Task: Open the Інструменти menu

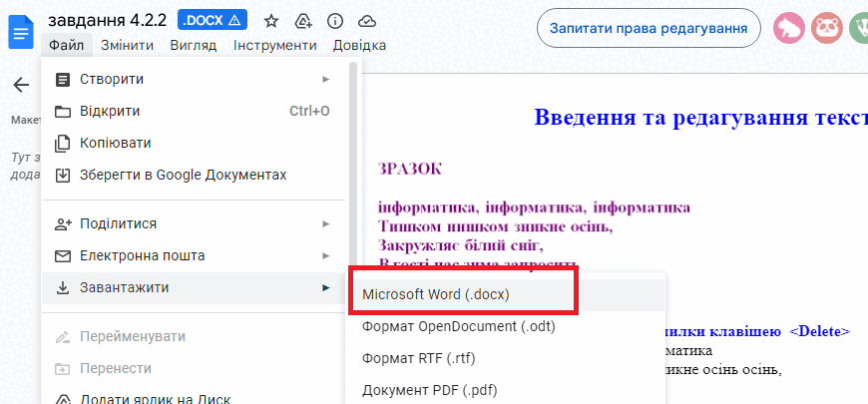Action: pyautogui.click(x=275, y=45)
